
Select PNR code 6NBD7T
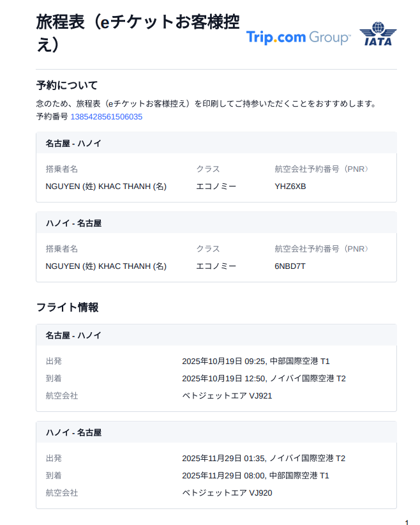click(290, 266)
